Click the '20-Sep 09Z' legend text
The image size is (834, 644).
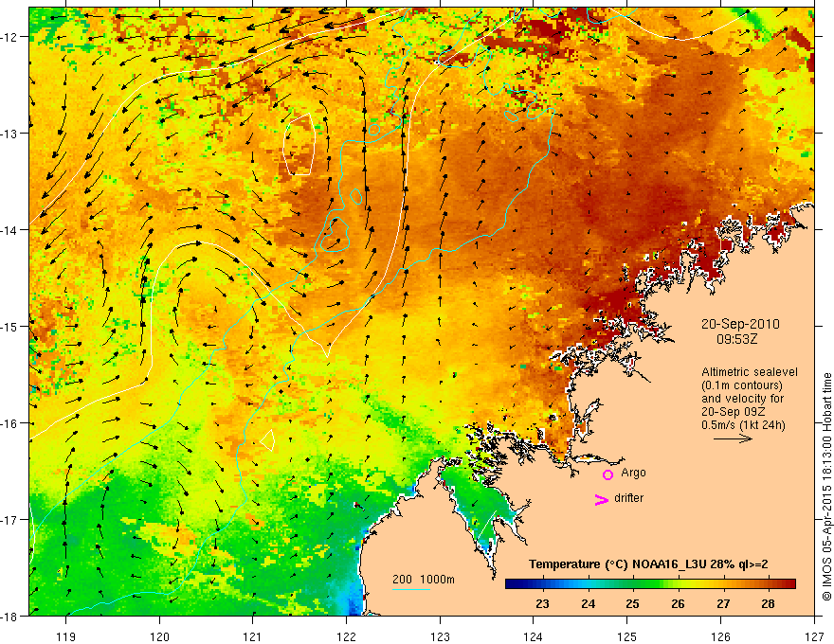click(734, 412)
